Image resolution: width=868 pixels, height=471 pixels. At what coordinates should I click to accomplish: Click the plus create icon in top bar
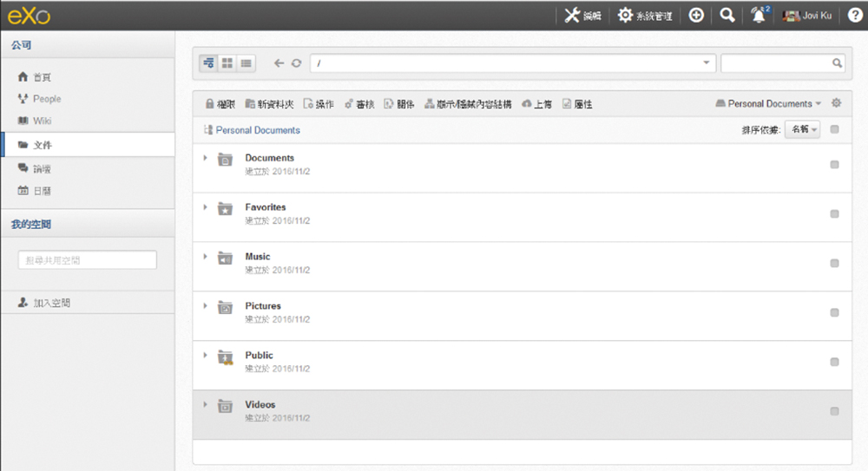[x=696, y=16]
